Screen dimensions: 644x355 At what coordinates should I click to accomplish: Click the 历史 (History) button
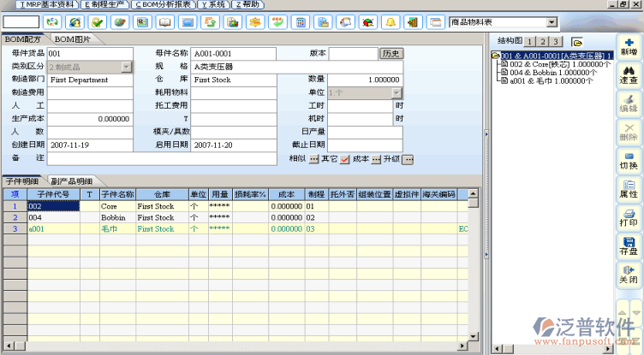click(391, 54)
